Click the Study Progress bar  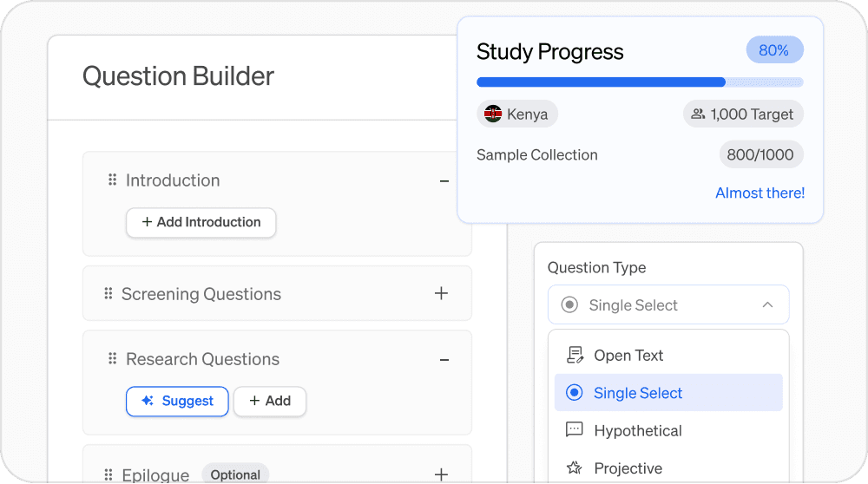coord(640,82)
